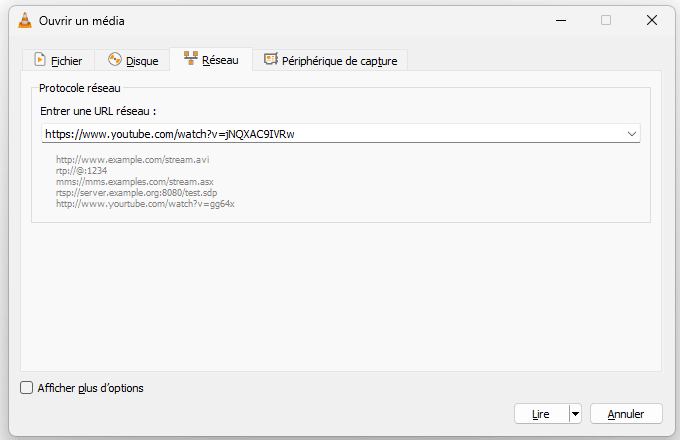Go to Périphérique de capture tab
This screenshot has width=680, height=440.
pos(339,61)
